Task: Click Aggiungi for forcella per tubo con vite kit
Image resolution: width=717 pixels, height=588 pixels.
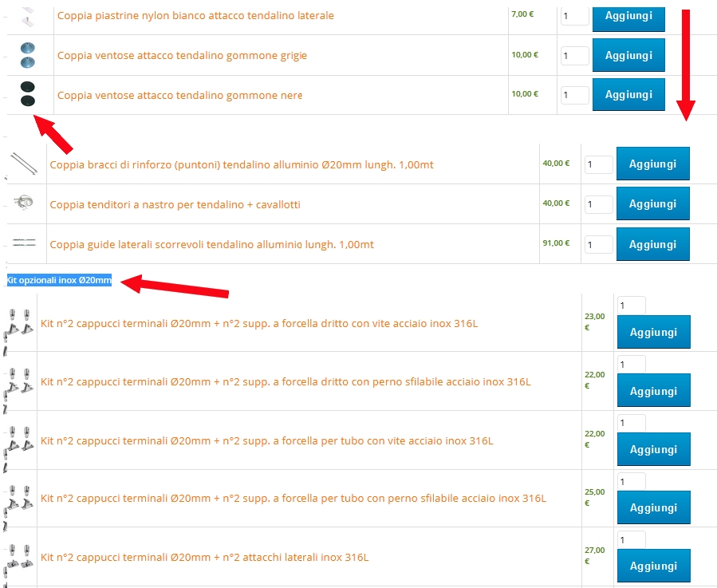Action: (x=654, y=449)
